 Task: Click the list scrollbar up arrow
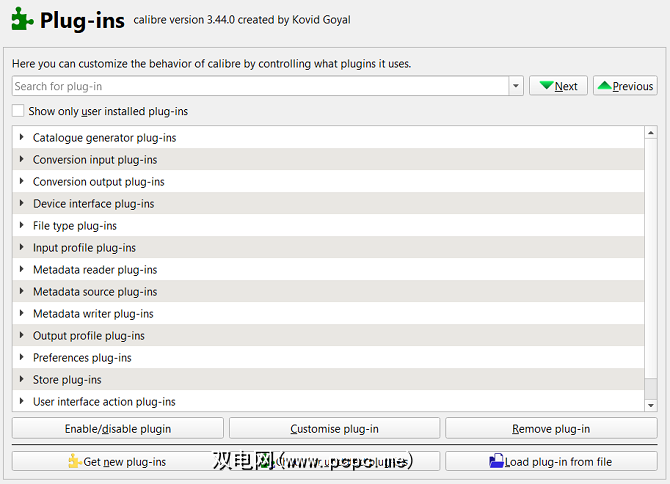tap(651, 133)
